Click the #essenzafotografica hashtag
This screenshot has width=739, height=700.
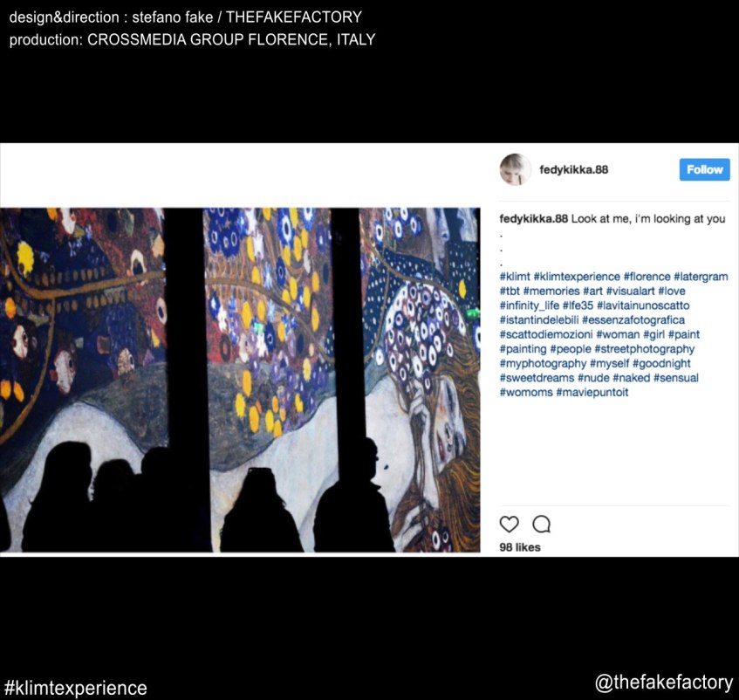click(633, 320)
